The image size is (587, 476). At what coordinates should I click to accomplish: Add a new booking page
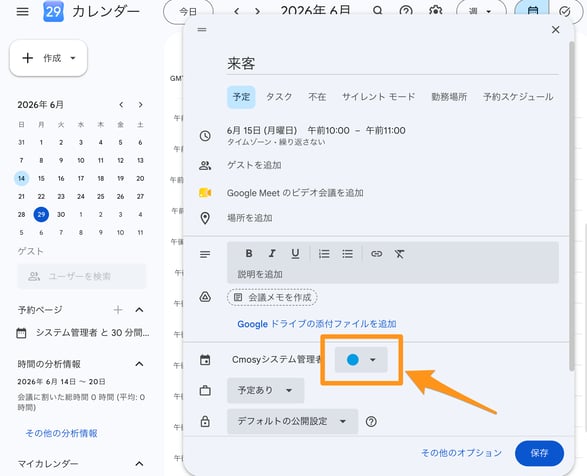click(118, 310)
